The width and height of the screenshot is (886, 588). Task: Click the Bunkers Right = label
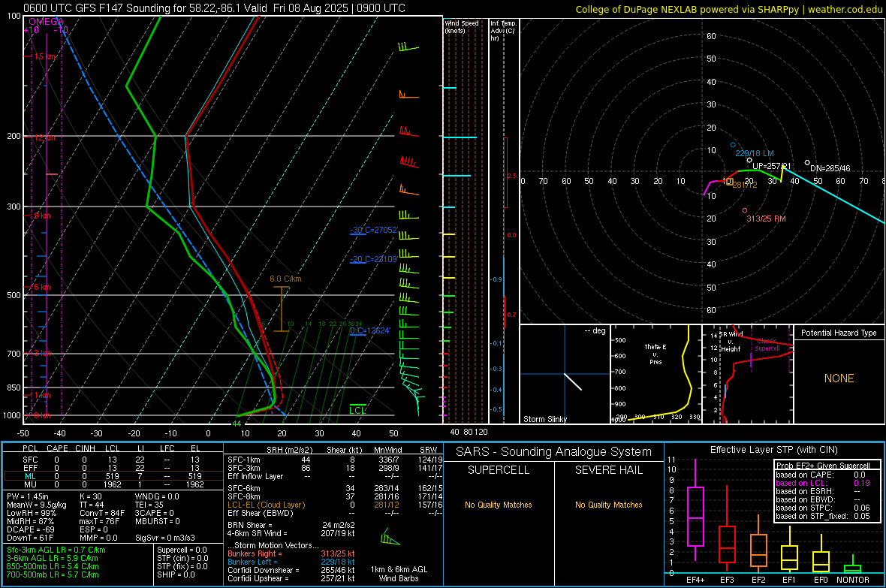click(255, 553)
